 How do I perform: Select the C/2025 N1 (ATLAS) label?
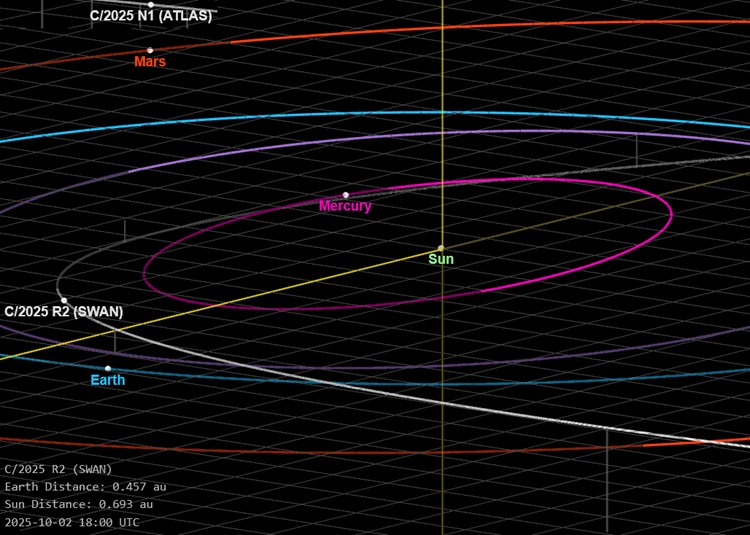click(x=151, y=16)
